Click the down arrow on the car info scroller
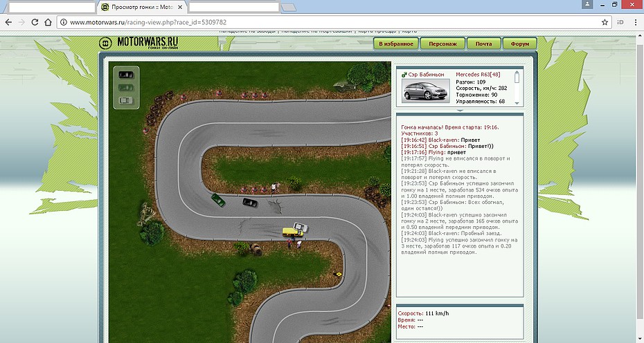 [517, 104]
